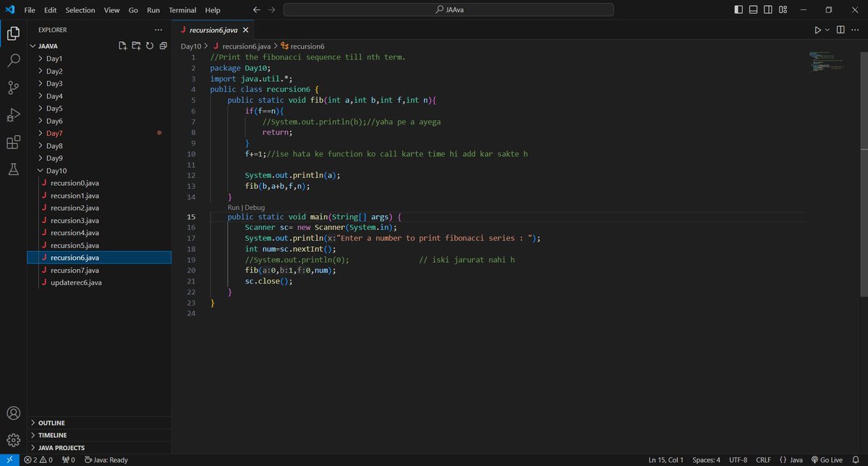Screen dimensions: 868x466
Task: Click the New File icon in Explorer
Action: click(x=123, y=46)
